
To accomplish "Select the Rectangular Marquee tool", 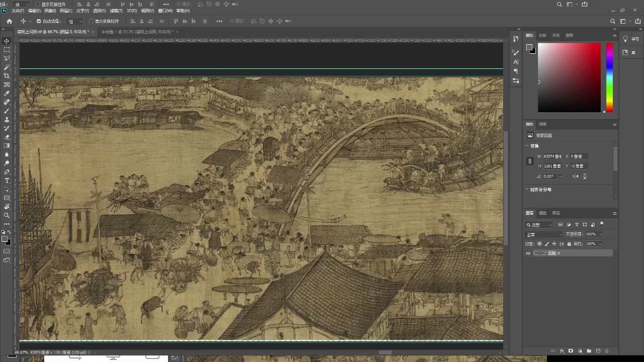I will click(7, 50).
